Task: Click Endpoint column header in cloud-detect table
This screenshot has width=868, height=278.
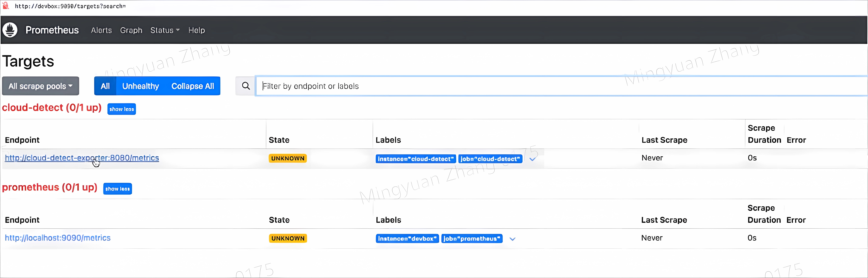Action: (22, 140)
